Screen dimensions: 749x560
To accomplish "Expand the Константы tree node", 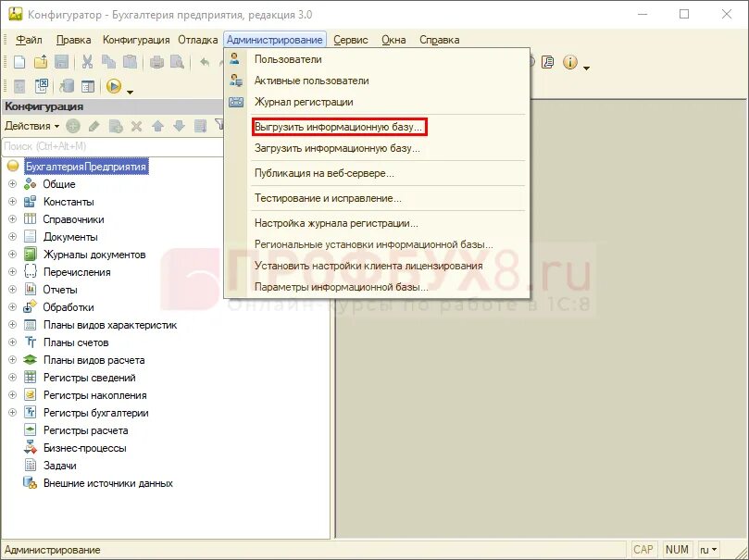I will (x=12, y=202).
